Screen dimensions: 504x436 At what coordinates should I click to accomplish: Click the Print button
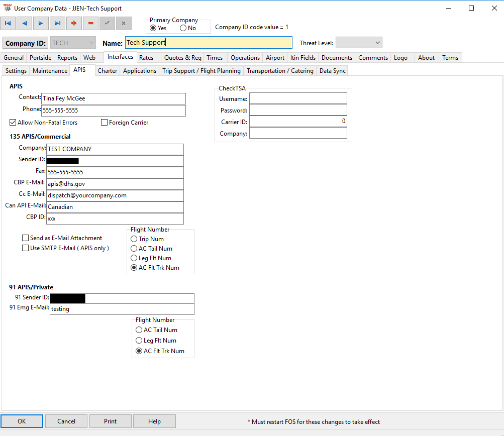click(x=110, y=421)
